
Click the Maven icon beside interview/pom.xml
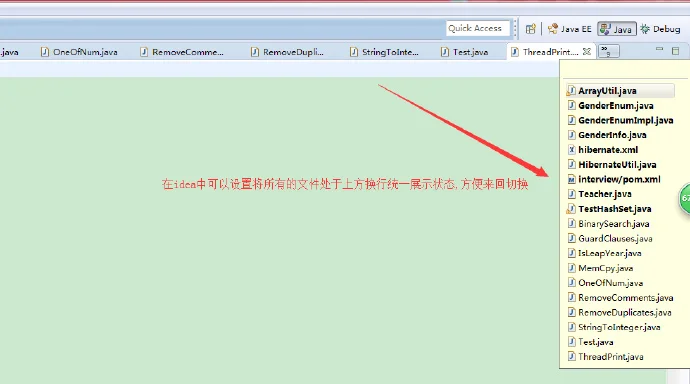571,179
